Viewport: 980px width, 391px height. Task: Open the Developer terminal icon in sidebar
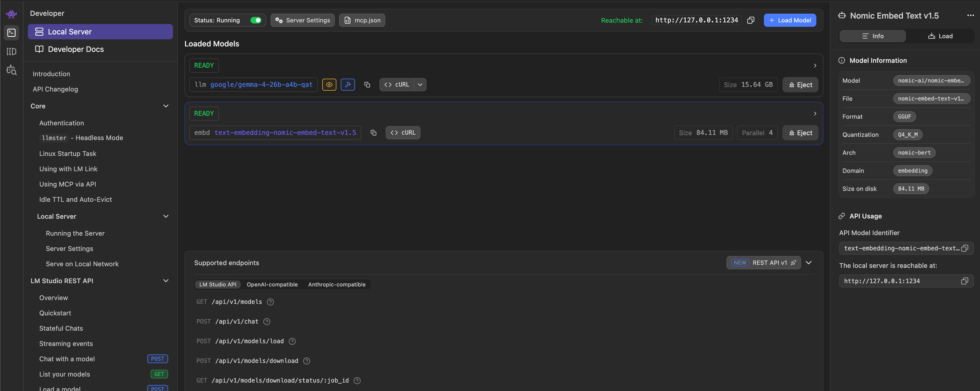(x=11, y=33)
